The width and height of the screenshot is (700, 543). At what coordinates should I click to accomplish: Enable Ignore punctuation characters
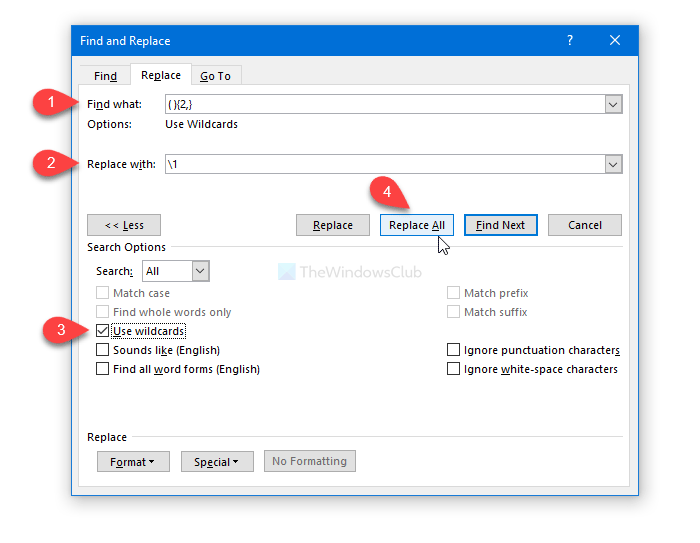point(453,350)
